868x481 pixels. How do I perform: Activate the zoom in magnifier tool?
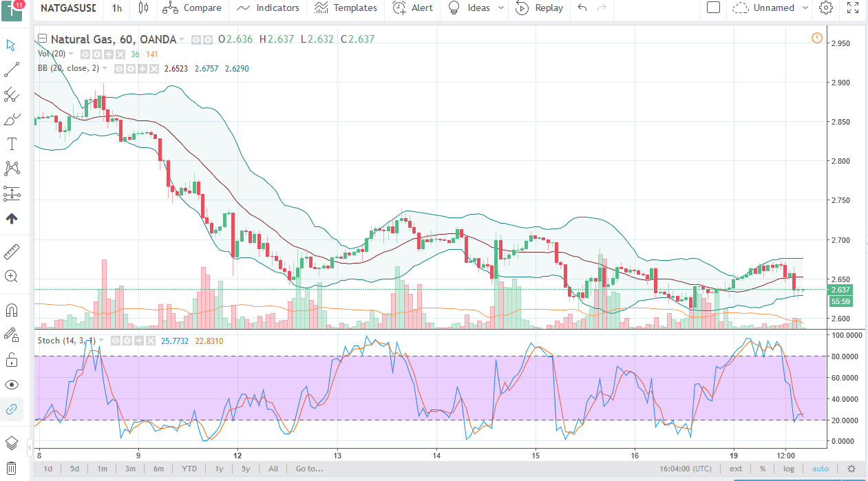point(11,276)
